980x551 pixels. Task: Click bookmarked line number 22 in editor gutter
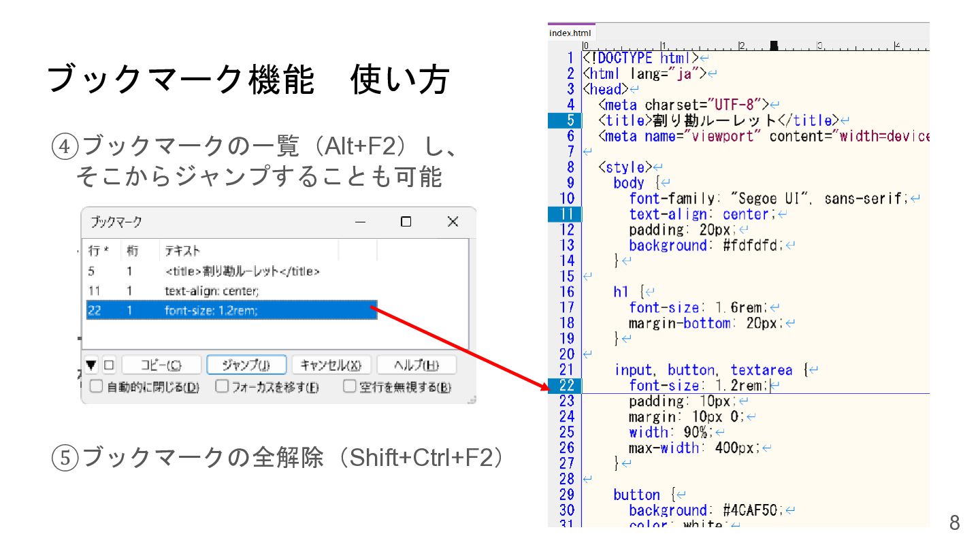pos(565,386)
